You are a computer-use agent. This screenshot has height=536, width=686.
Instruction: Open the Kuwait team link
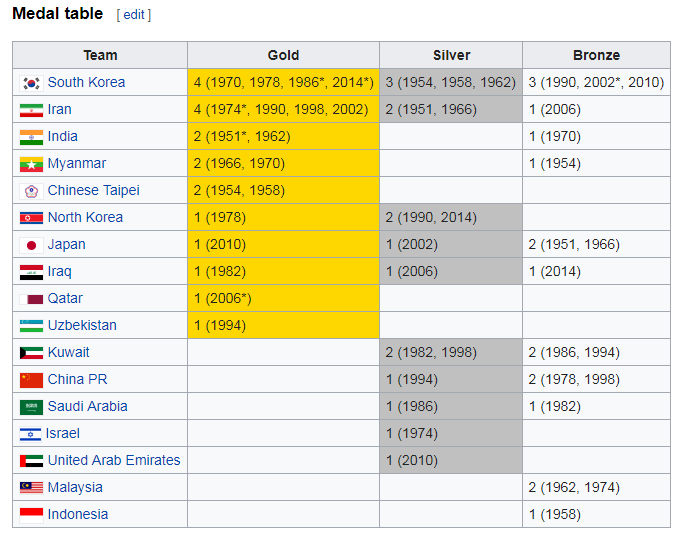[68, 353]
